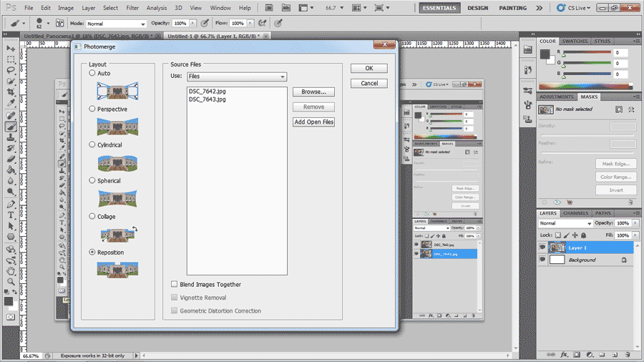644x362 pixels.
Task: Select the Eraser tool
Action: (x=11, y=160)
